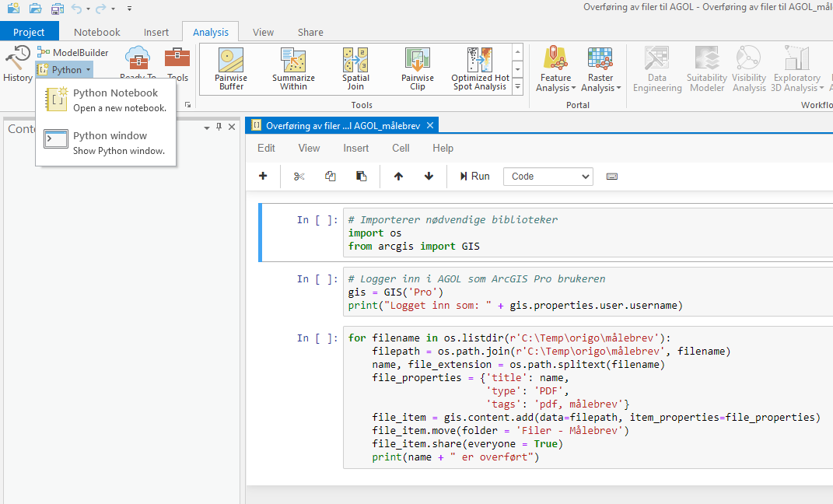Image resolution: width=833 pixels, height=504 pixels.
Task: Move up one row in the tools gallery
Action: pyautogui.click(x=517, y=51)
